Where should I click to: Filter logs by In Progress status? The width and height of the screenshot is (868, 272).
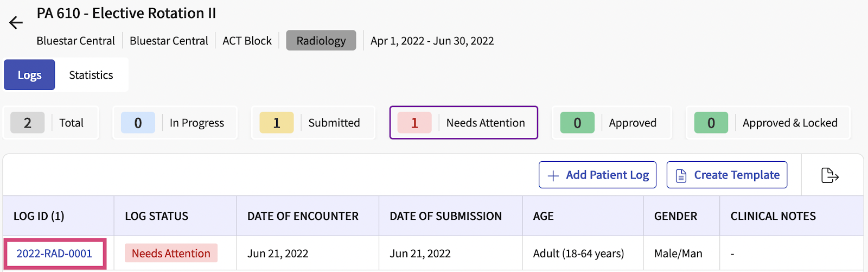175,123
